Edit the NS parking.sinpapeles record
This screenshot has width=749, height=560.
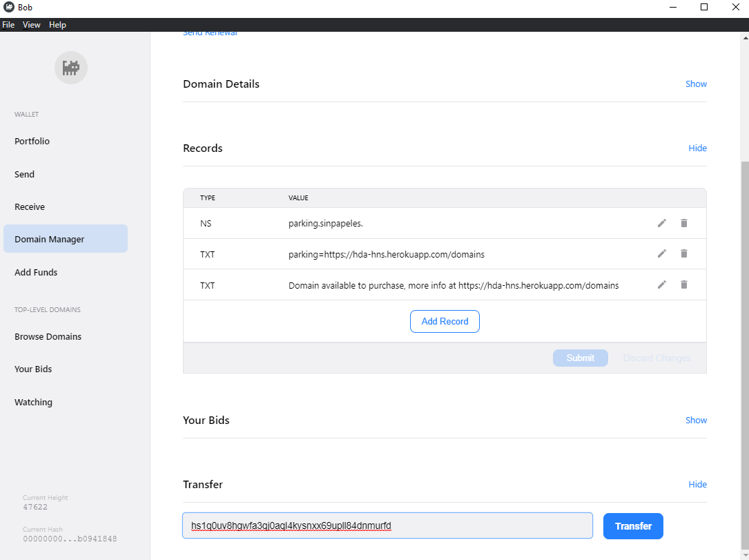coord(661,223)
